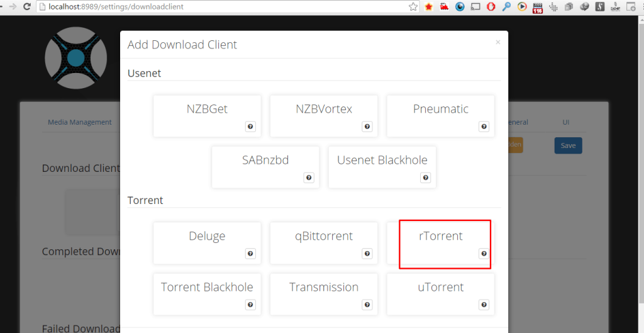Click the Transmission help icon

click(367, 305)
